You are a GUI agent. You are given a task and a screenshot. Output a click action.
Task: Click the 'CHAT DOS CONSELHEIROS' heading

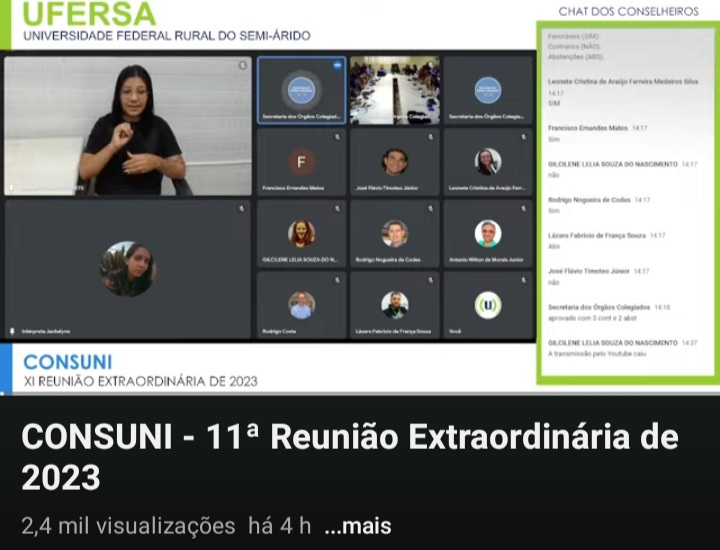click(628, 11)
